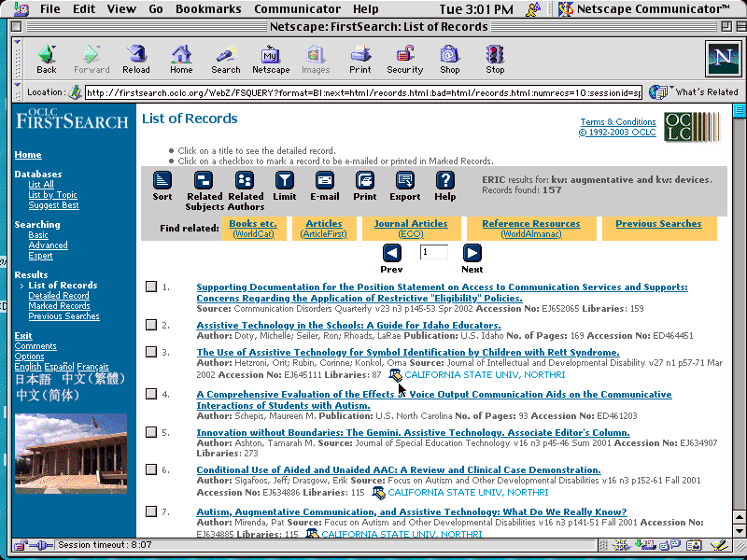Click Journal Articles (ECO) link
This screenshot has height=560, width=747.
point(411,229)
